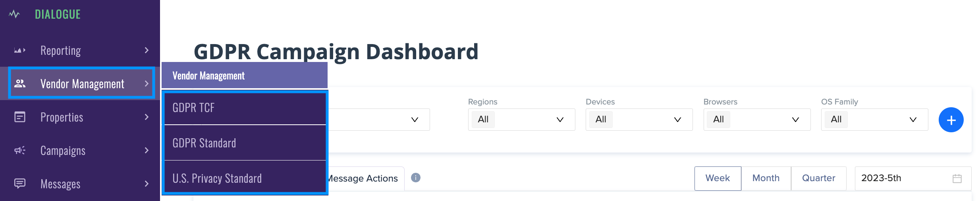980x201 pixels.
Task: Open the Regions dropdown
Action: click(521, 120)
